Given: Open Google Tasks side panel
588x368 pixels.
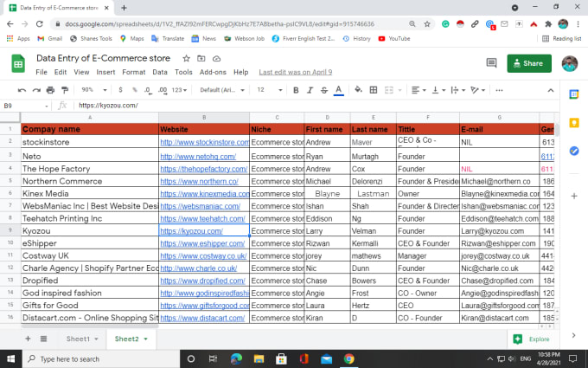Looking at the screenshot, I should [x=574, y=151].
